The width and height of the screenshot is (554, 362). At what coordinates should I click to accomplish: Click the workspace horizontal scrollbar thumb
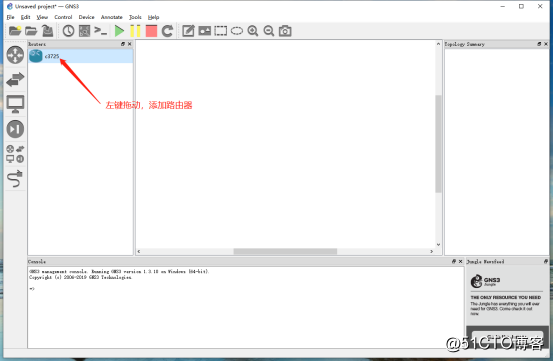pyautogui.click(x=285, y=251)
